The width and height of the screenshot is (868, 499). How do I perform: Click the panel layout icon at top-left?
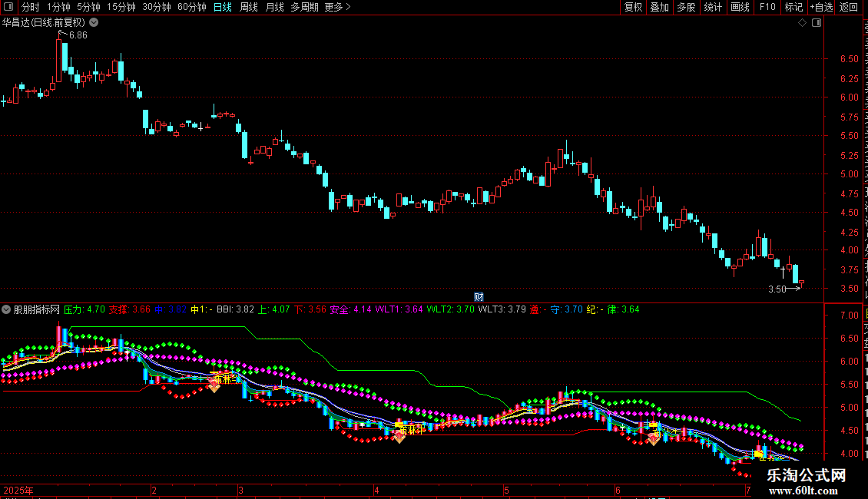(x=8, y=7)
